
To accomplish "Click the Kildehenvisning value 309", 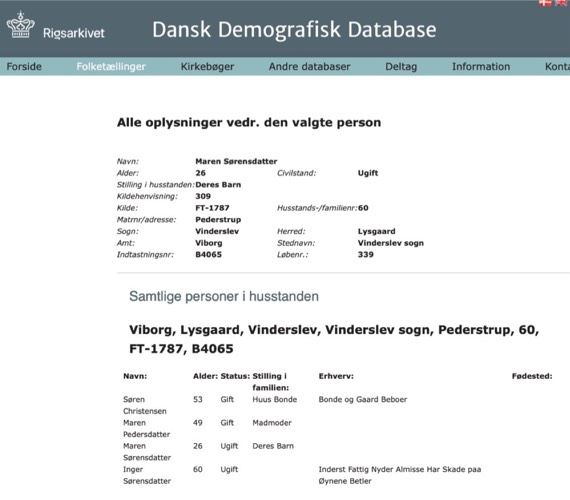I will coord(203,196).
